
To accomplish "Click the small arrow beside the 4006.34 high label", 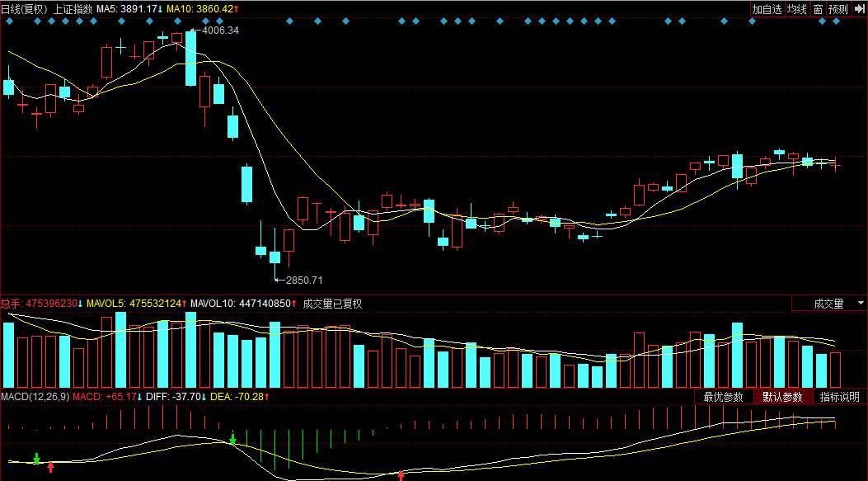I will click(195, 31).
